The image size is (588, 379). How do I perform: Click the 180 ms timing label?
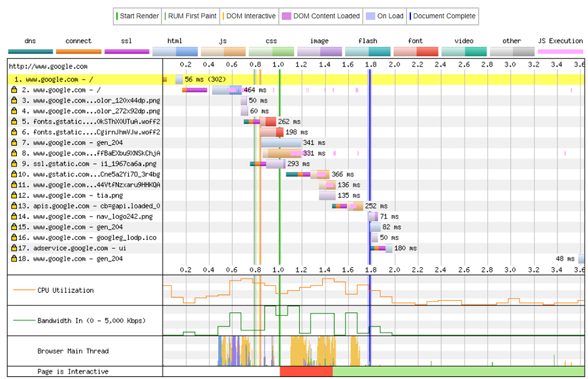tap(405, 248)
